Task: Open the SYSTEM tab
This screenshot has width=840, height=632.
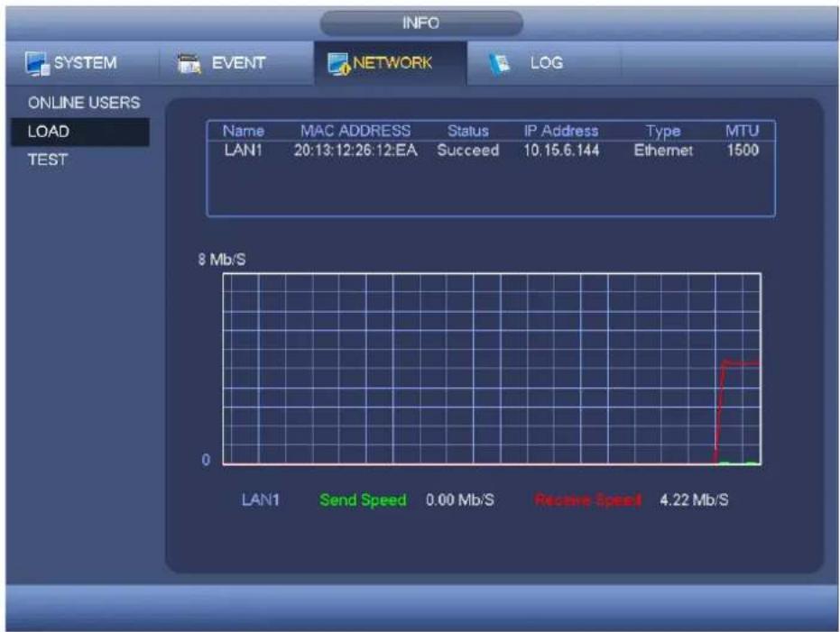Action: (x=82, y=64)
